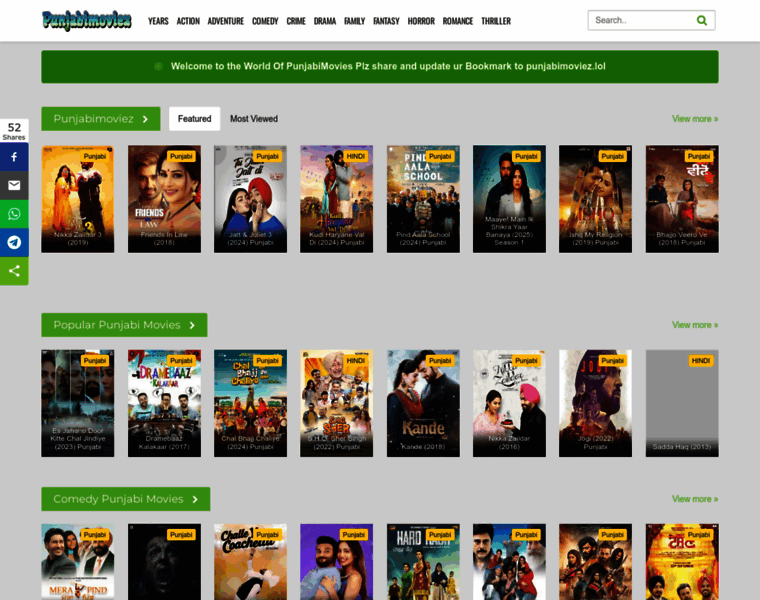
Task: Open Mera Pind comedy movie poster
Action: pyautogui.click(x=78, y=562)
